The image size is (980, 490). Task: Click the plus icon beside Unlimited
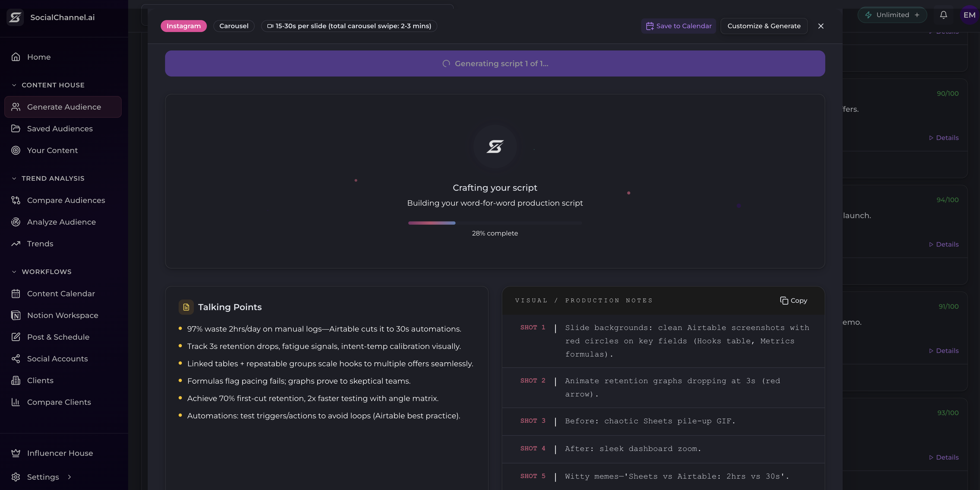(x=917, y=15)
